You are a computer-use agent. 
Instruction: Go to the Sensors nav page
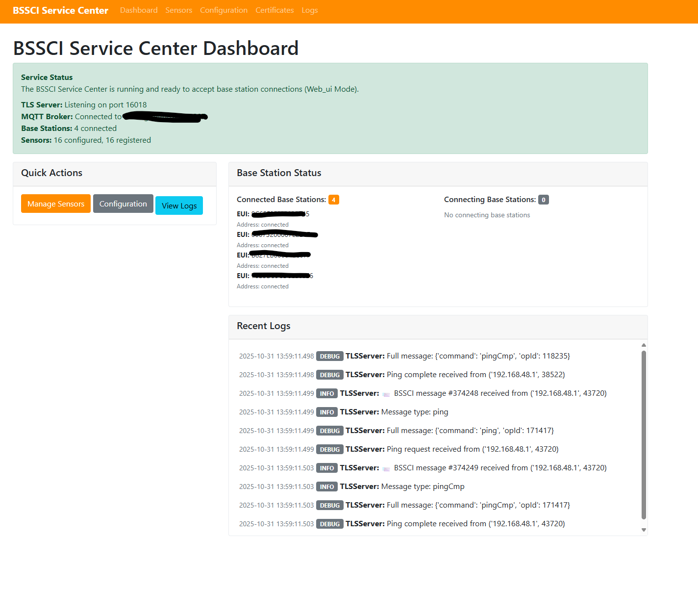coord(178,10)
